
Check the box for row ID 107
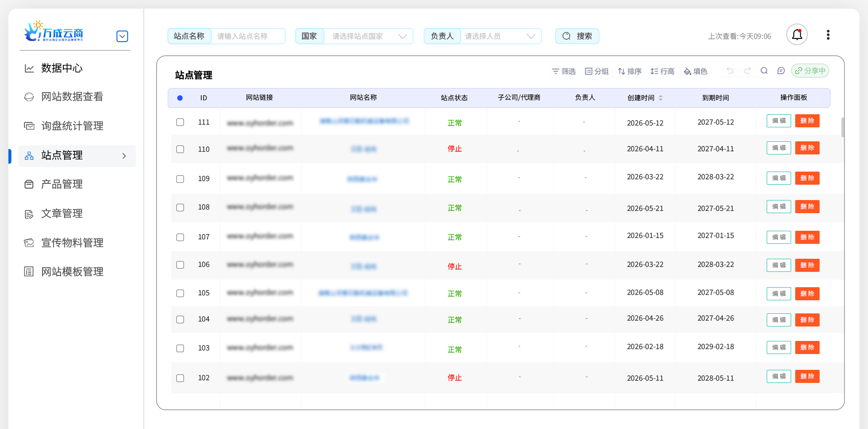tap(180, 238)
